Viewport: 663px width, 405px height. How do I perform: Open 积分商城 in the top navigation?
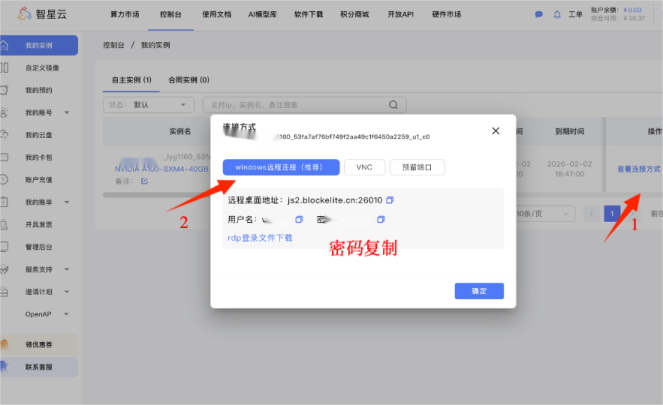[355, 14]
